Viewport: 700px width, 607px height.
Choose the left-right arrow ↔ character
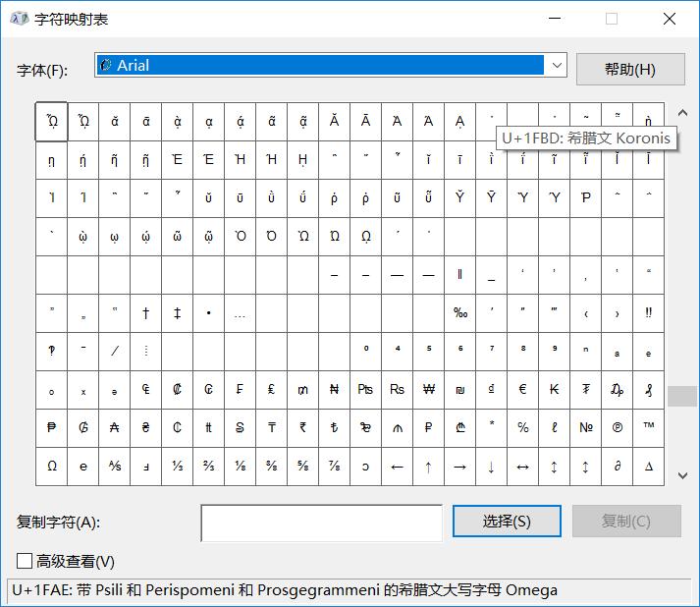pos(522,467)
